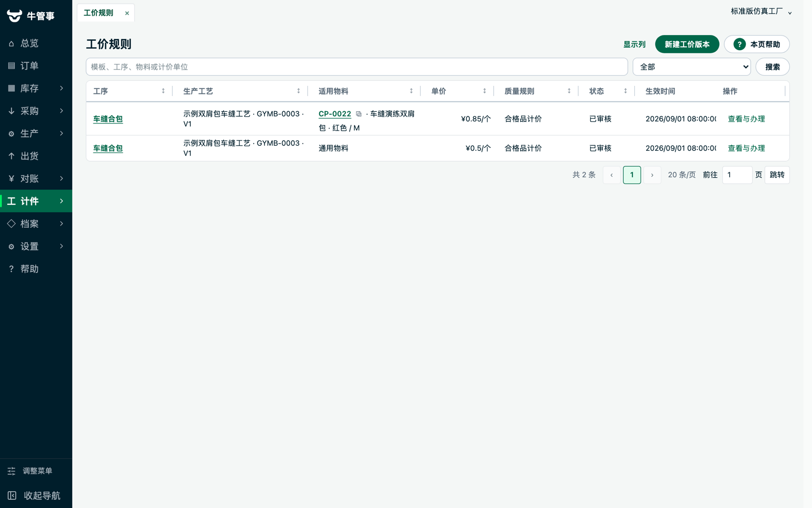Image resolution: width=812 pixels, height=508 pixels.
Task: Click the 跳转 page jump button
Action: tap(777, 175)
